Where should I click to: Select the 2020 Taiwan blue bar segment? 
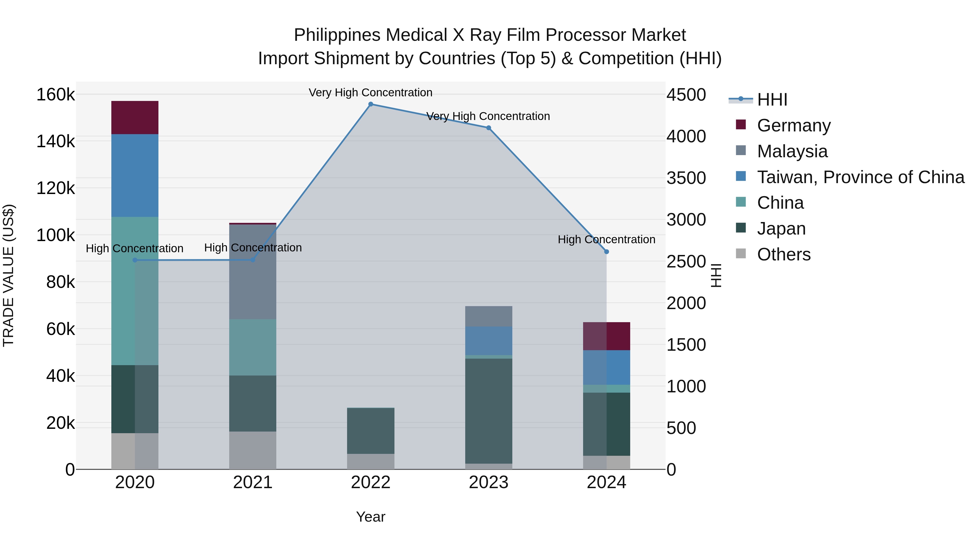click(135, 175)
